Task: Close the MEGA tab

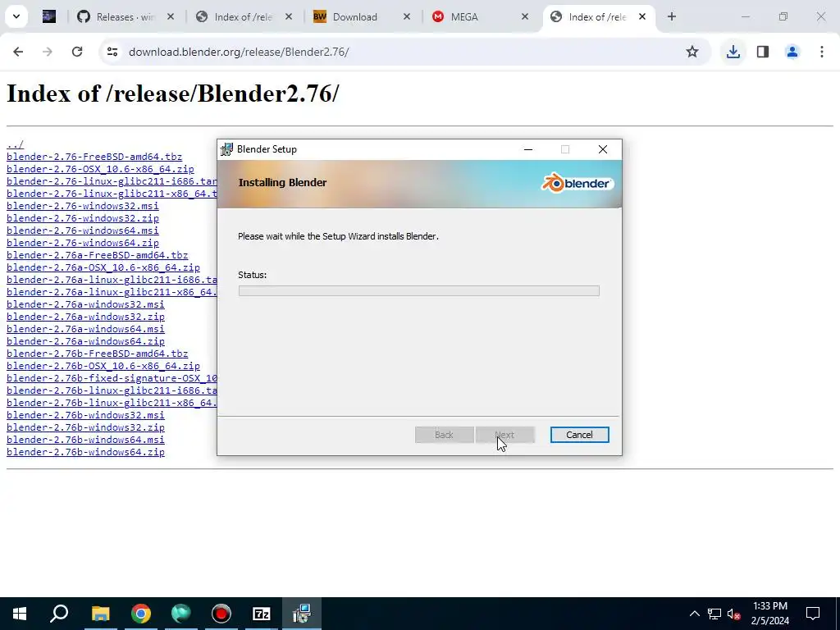Action: point(524,17)
